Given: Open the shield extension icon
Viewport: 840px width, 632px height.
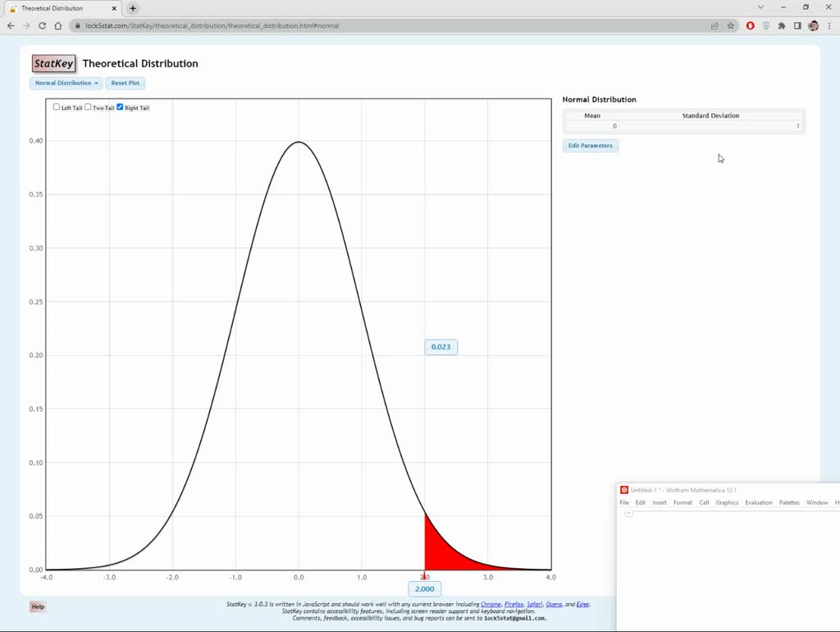Looking at the screenshot, I should 765,25.
